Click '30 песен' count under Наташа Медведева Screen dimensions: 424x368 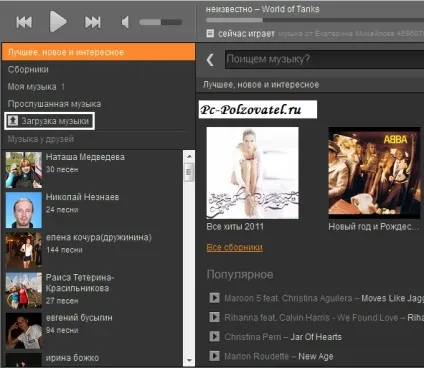point(62,170)
